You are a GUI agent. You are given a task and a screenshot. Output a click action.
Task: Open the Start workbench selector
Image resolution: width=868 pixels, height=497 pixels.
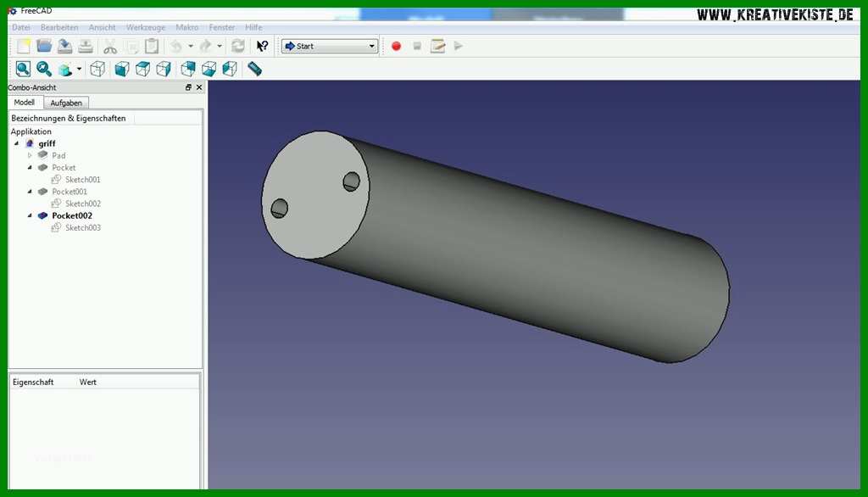[x=330, y=46]
